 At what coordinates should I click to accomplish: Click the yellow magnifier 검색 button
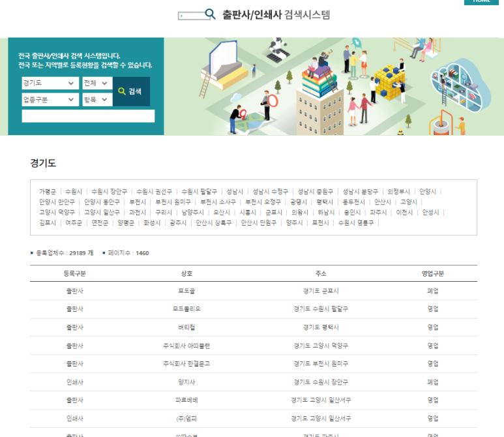coord(130,91)
